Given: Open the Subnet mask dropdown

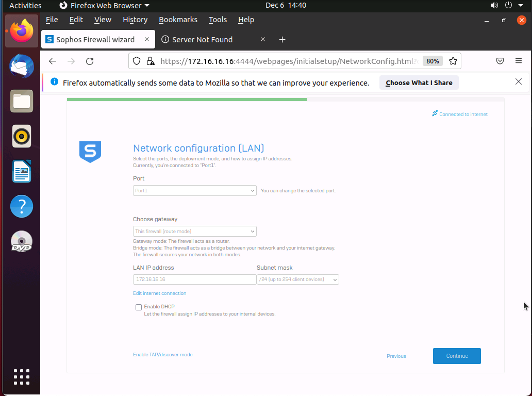Looking at the screenshot, I should click(297, 279).
